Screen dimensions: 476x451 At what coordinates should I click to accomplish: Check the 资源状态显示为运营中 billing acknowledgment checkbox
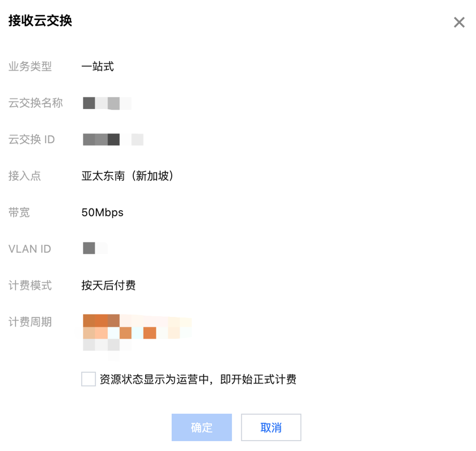[89, 379]
